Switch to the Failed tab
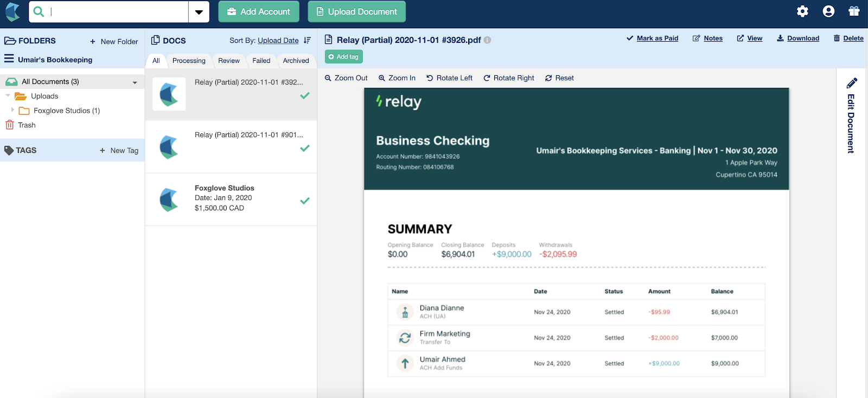 click(261, 61)
